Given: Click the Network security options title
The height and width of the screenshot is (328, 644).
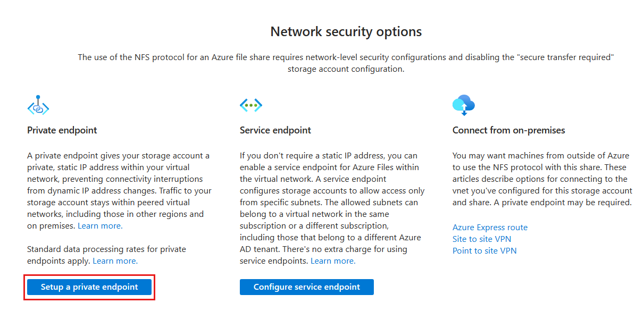Looking at the screenshot, I should pyautogui.click(x=346, y=31).
